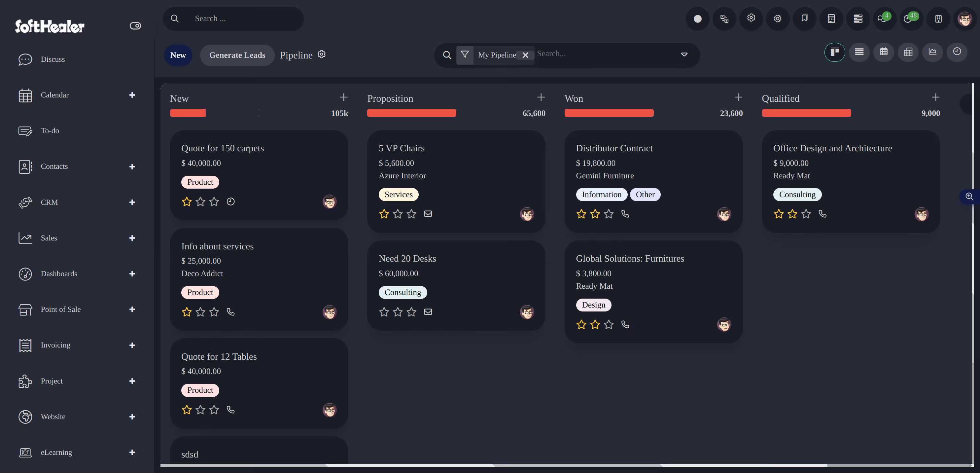Open eLearning in the sidebar menu
Viewport: 980px width, 473px height.
tap(56, 453)
